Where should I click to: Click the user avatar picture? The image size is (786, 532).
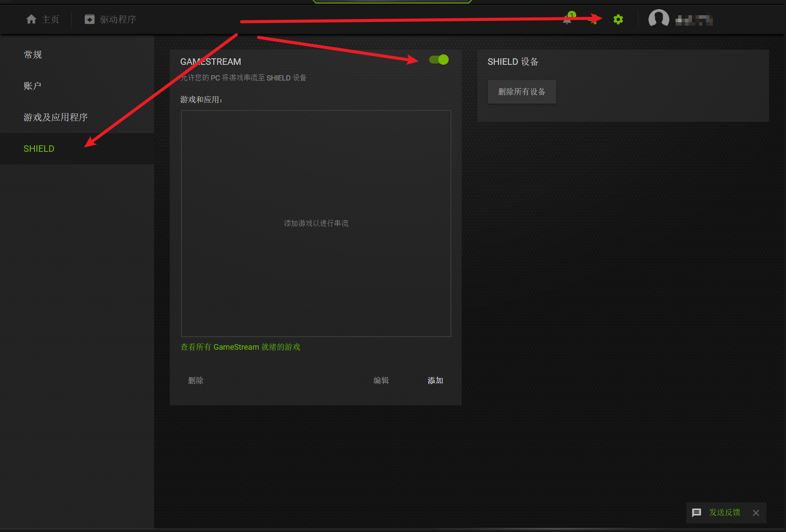coord(658,19)
